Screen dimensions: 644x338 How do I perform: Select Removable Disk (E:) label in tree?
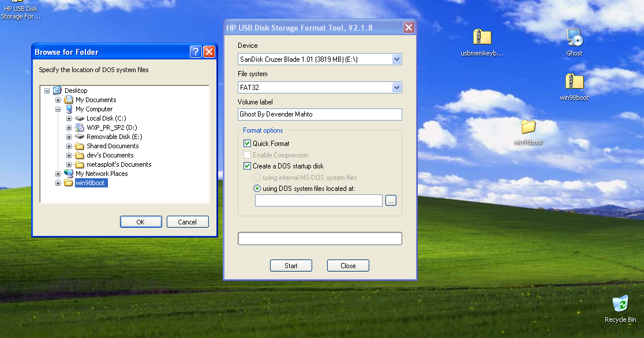(114, 137)
